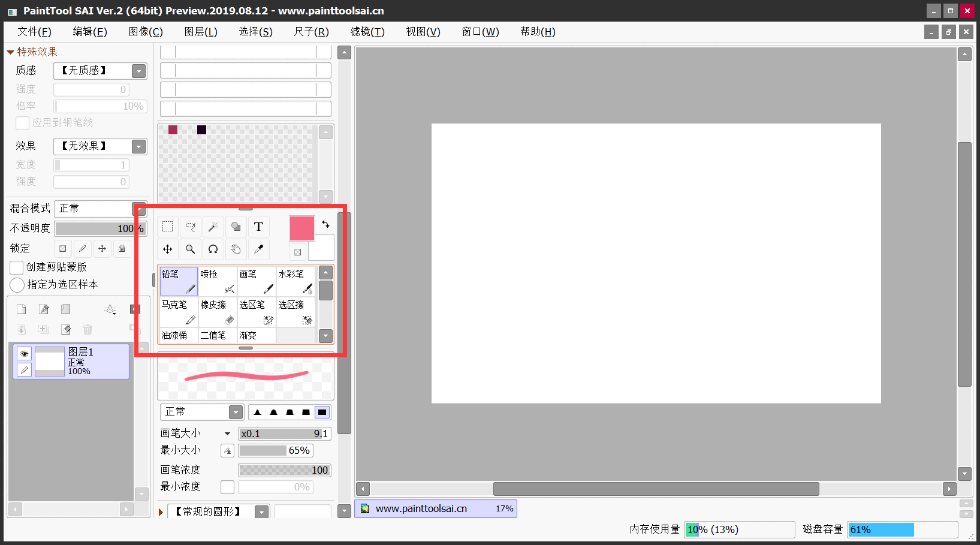Toggle the lock painting pencil button
980x545 pixels.
82,248
